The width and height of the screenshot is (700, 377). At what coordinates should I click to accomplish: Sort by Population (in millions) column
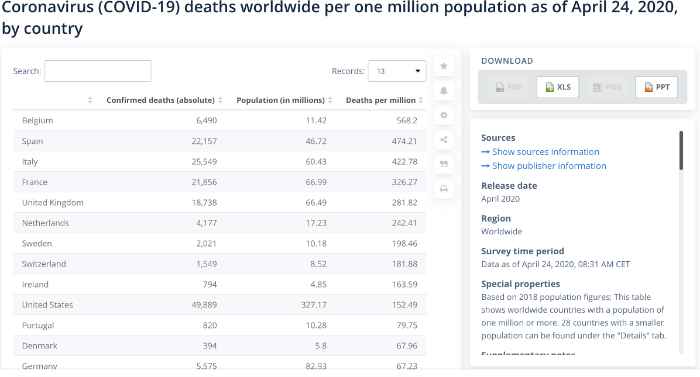pos(284,100)
